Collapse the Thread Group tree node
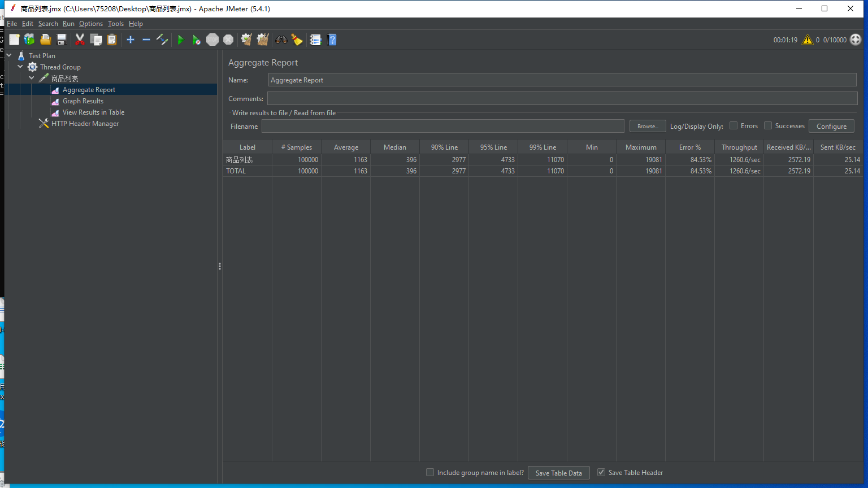The image size is (868, 488). click(20, 67)
